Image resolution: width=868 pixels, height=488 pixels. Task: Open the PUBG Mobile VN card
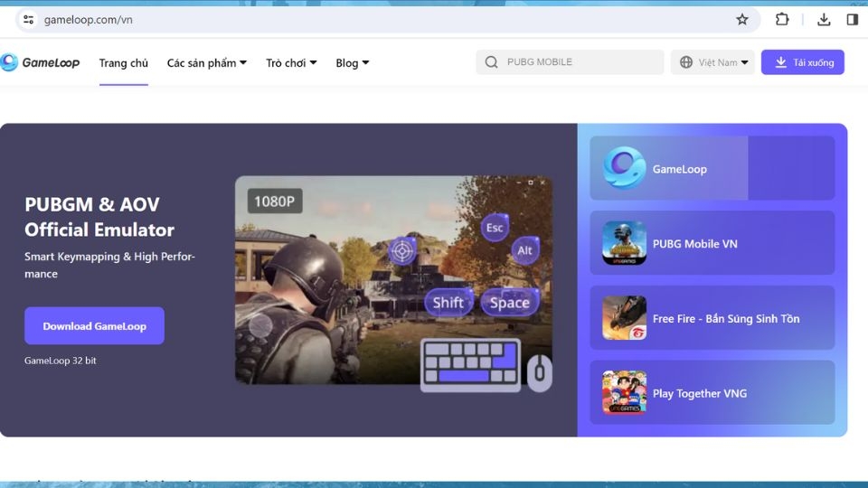pyautogui.click(x=712, y=243)
